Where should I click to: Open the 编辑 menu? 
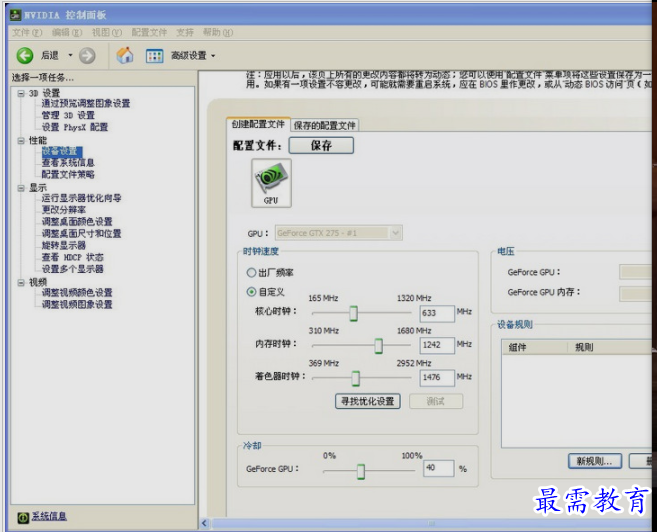(67, 32)
